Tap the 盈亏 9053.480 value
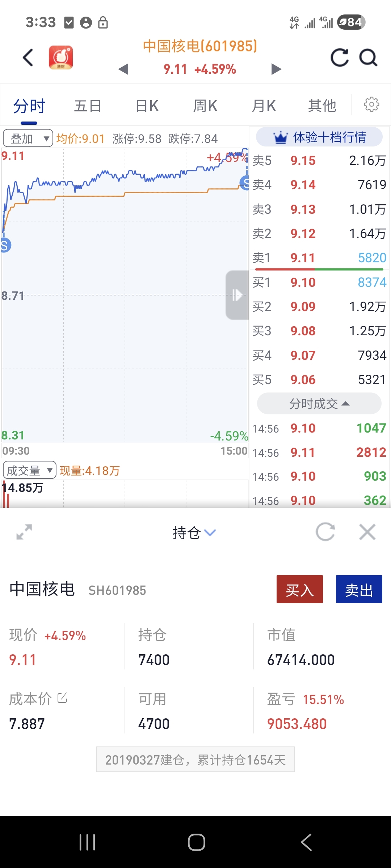Viewport: 391px width, 868px height. (297, 724)
